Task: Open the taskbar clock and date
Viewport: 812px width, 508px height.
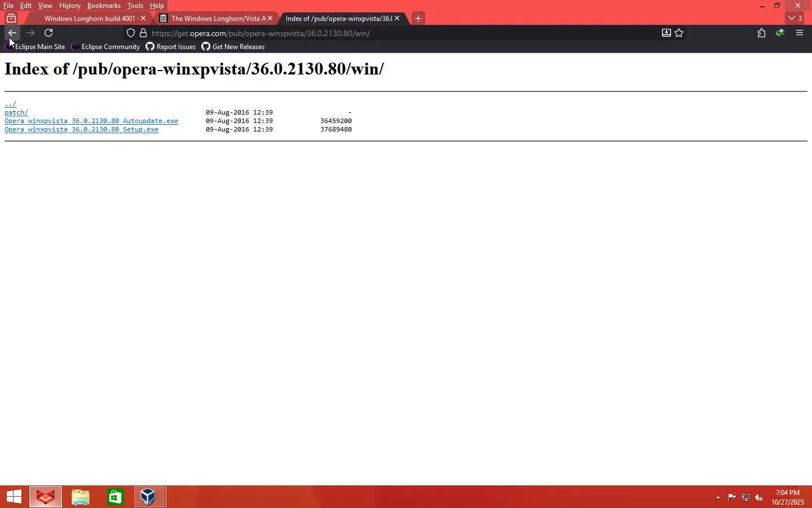Action: coord(788,497)
